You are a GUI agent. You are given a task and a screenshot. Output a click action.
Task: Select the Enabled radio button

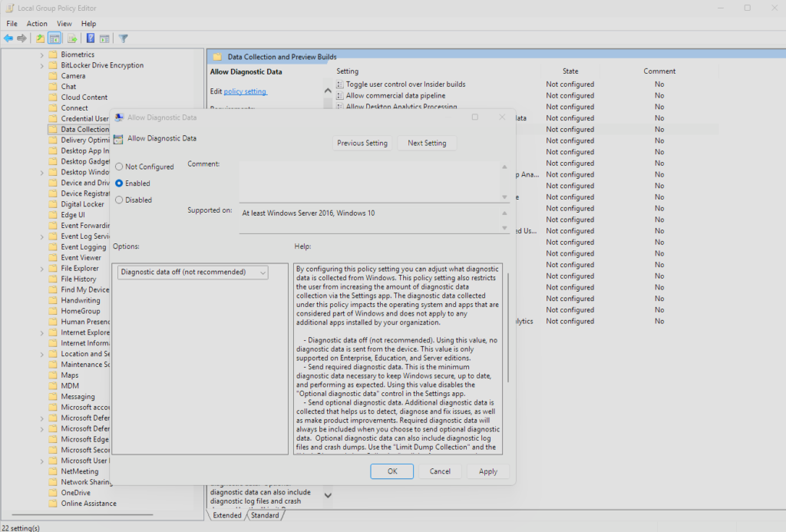point(119,183)
